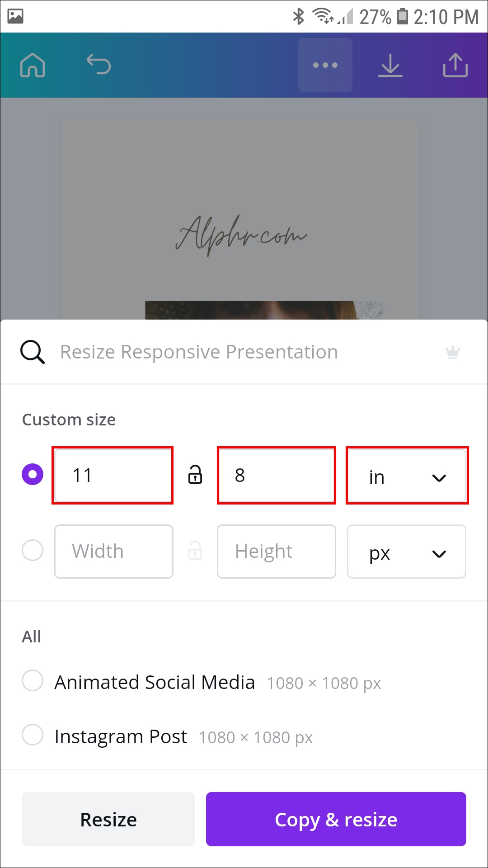Choose the Instagram Post radio option
Image resolution: width=488 pixels, height=868 pixels.
[33, 735]
